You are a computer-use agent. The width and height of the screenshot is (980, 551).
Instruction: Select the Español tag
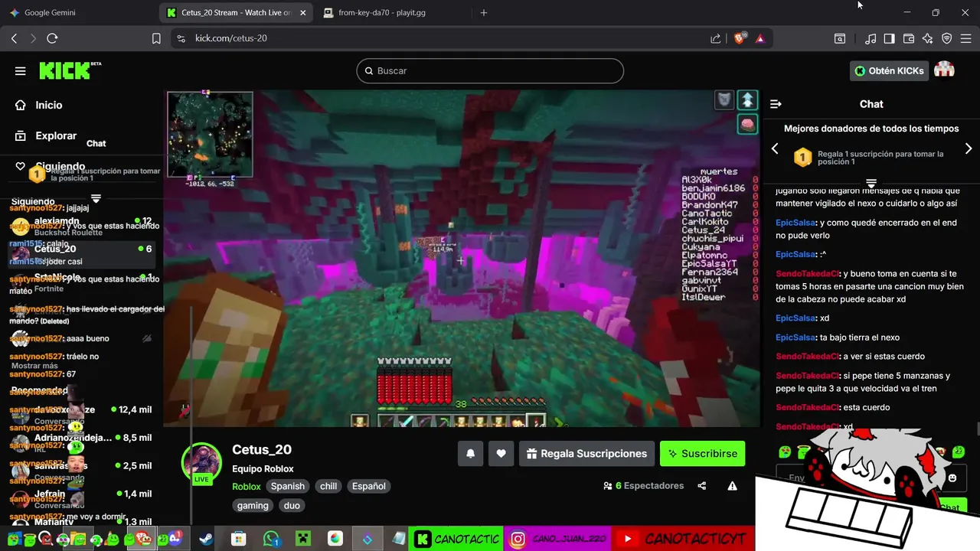[x=368, y=486]
